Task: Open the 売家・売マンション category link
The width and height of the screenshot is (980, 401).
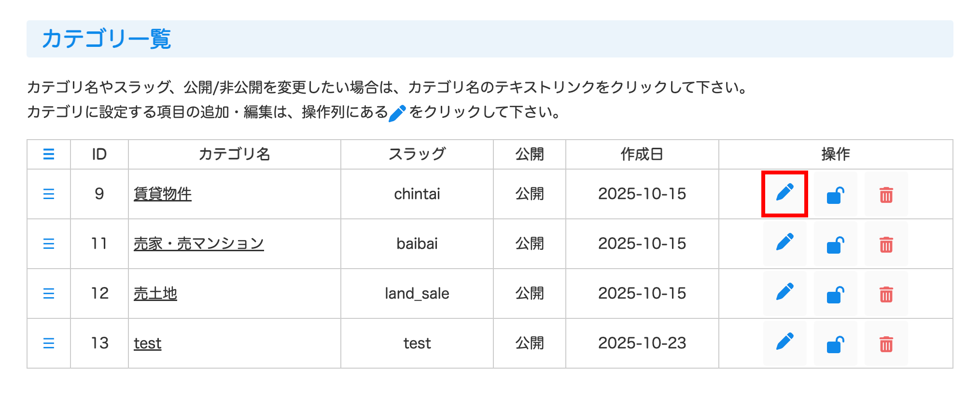Action: pos(198,243)
